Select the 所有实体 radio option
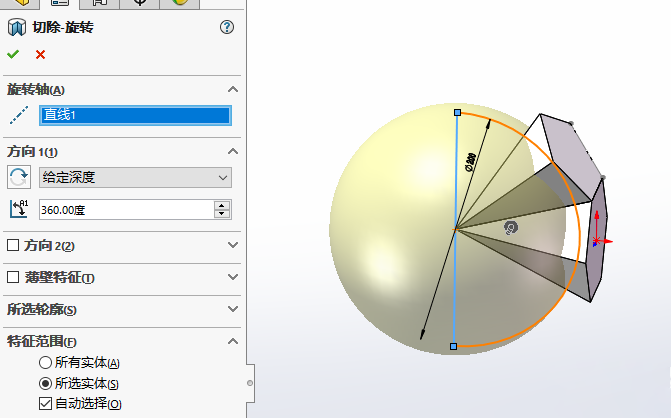The width and height of the screenshot is (671, 418). [45, 362]
